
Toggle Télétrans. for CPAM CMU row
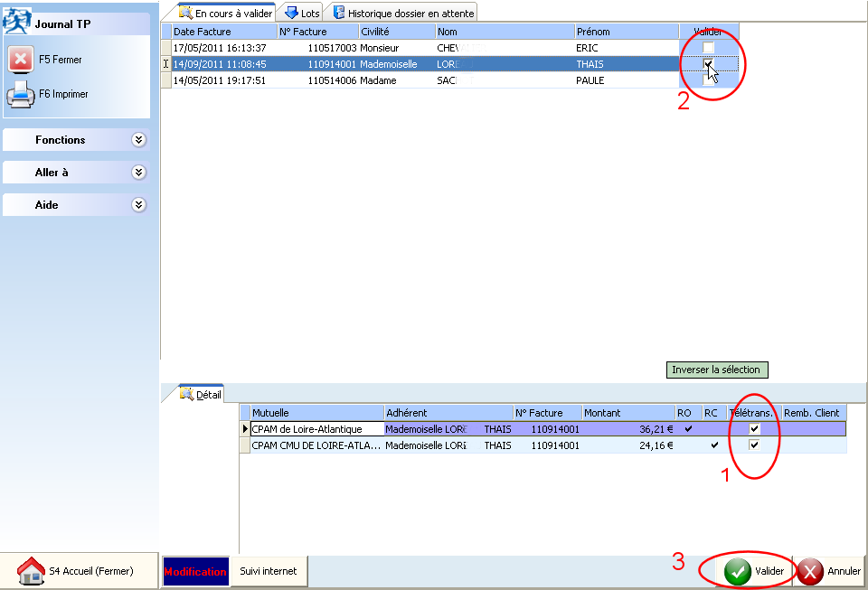click(x=754, y=445)
